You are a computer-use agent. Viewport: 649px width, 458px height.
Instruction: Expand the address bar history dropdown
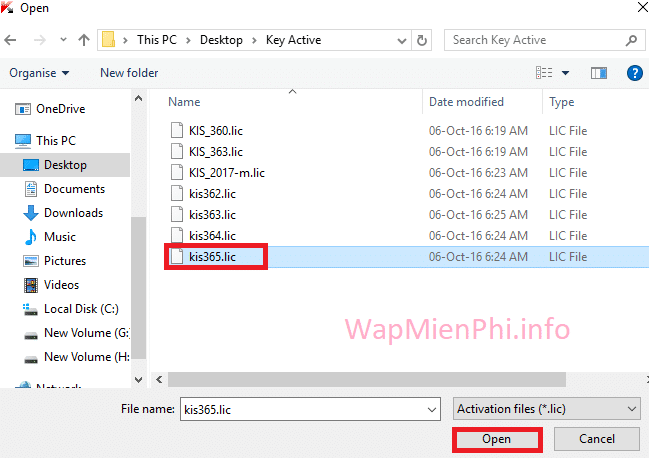[401, 41]
